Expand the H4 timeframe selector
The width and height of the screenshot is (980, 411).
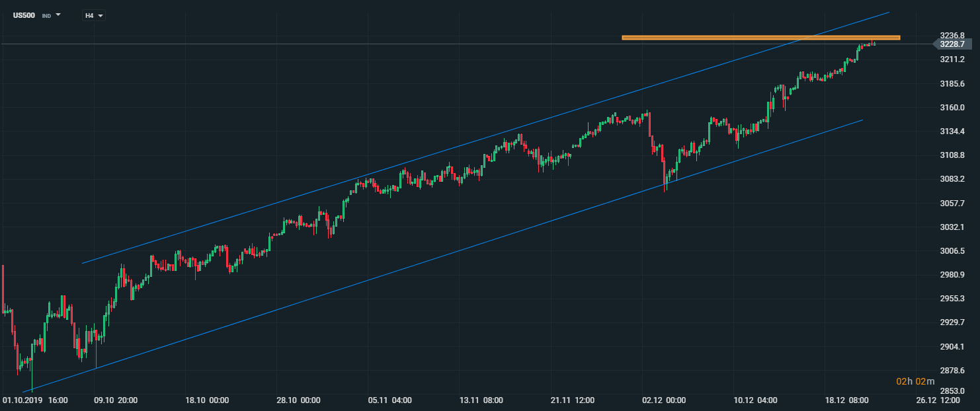101,15
